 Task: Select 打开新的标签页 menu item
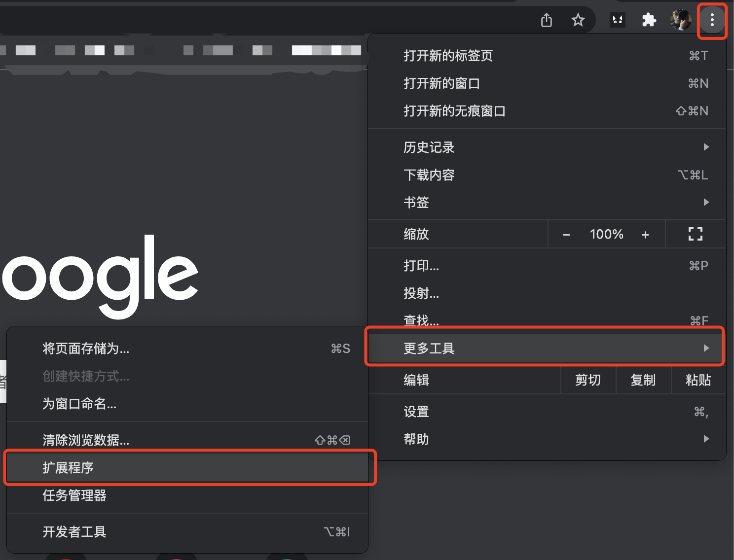coord(547,56)
